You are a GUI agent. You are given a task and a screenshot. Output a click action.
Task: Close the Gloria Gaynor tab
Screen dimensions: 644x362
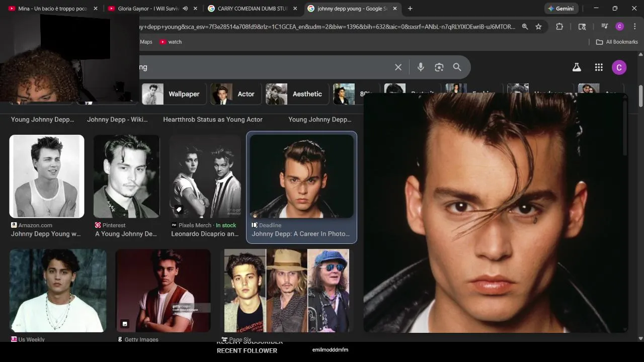tap(195, 9)
